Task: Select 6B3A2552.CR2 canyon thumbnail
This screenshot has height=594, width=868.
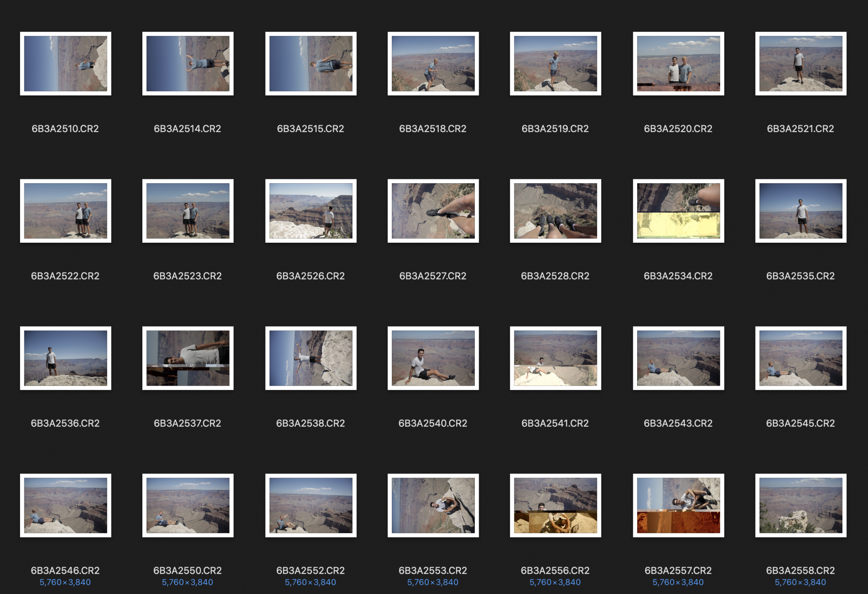Action: click(311, 505)
